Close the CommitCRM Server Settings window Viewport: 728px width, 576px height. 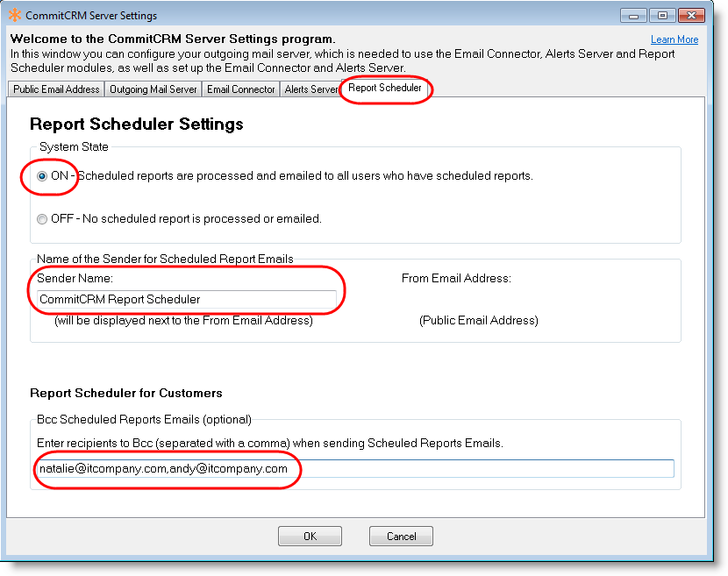689,16
